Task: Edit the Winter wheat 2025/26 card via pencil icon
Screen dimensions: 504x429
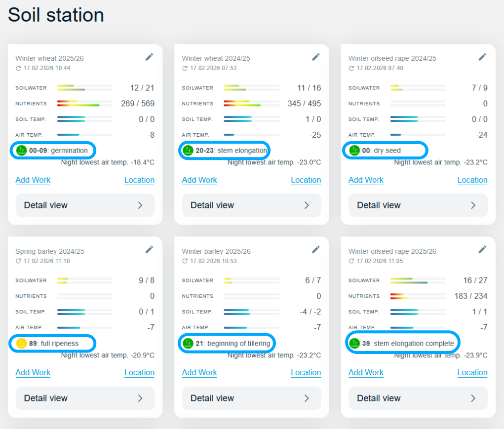Action: pyautogui.click(x=149, y=57)
